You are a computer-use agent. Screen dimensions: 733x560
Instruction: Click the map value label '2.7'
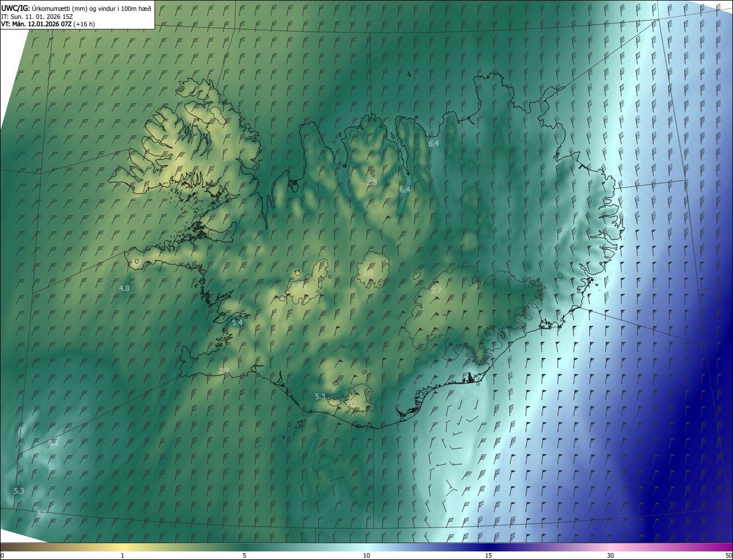click(x=436, y=290)
